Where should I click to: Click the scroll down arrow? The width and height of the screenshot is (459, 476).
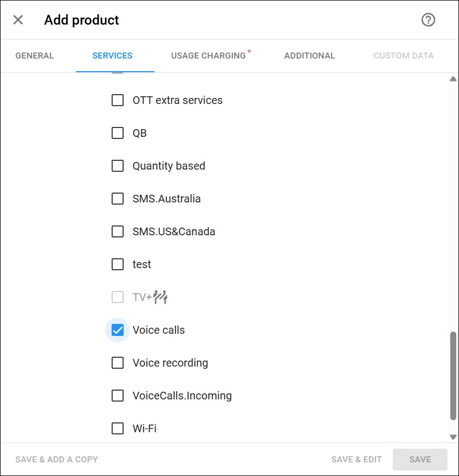point(453,437)
